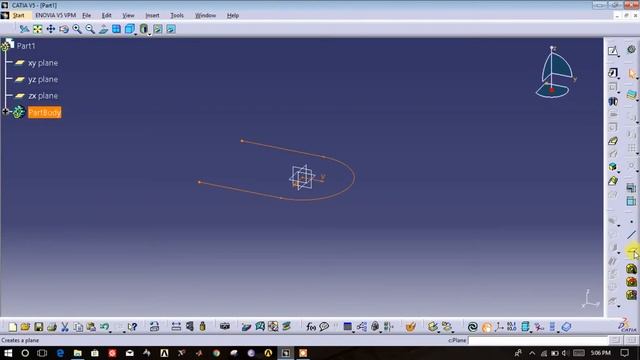The image size is (640, 360).
Task: Select PartBody in the specification tree
Action: point(44,112)
